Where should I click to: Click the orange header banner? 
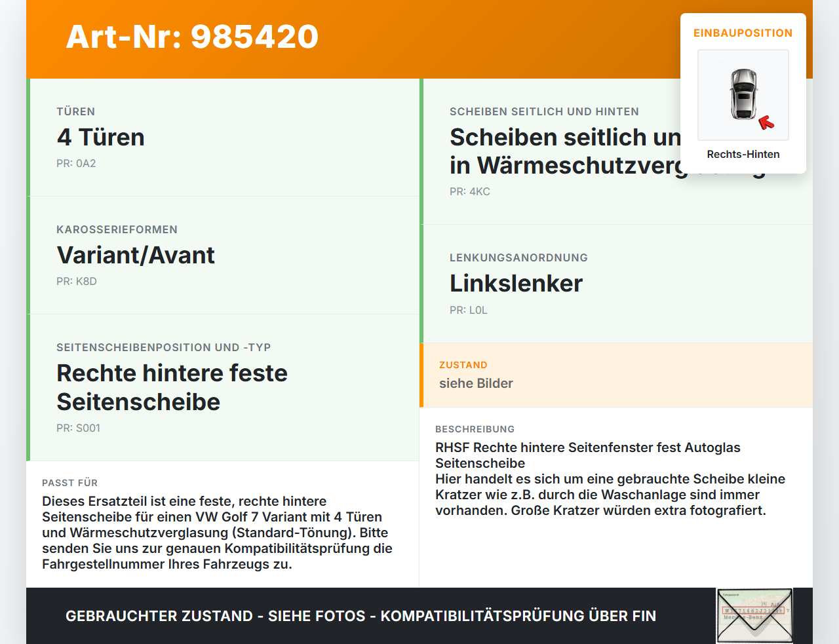coord(419,37)
